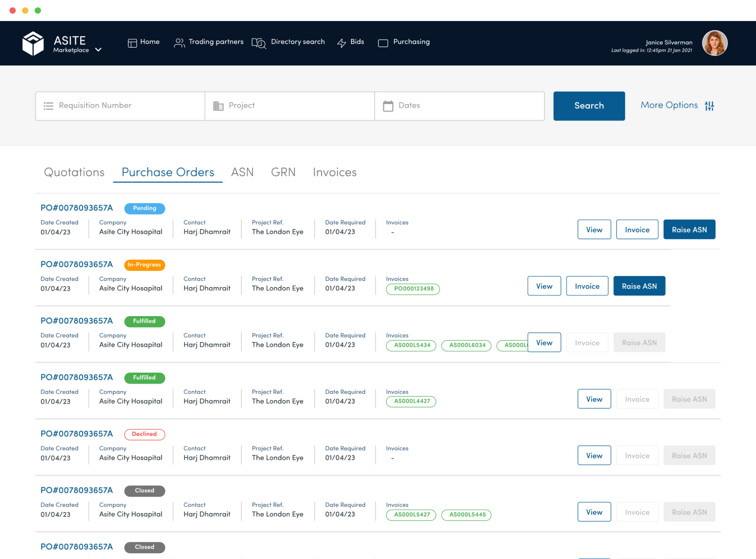Click into the Requisition Number field
The image size is (756, 559).
click(x=126, y=106)
